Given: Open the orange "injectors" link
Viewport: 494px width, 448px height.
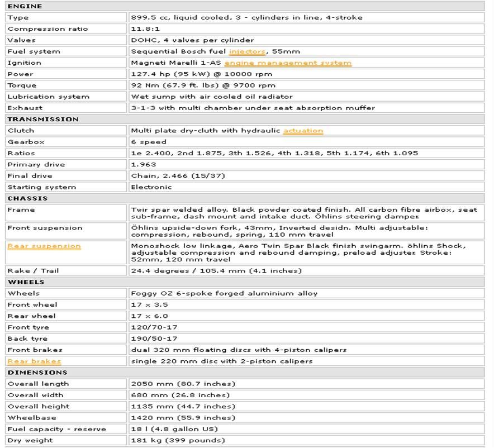Looking at the screenshot, I should pos(247,51).
